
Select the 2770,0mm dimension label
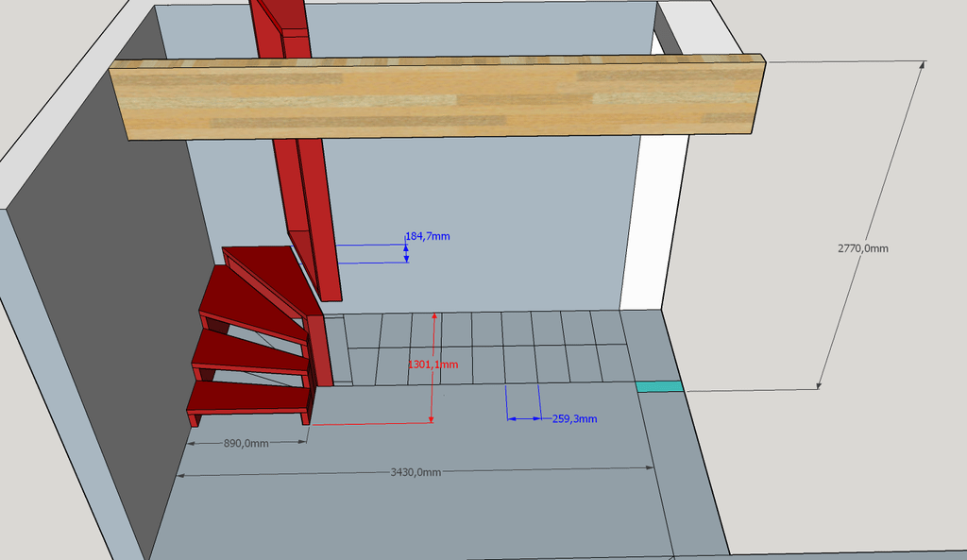pos(863,248)
